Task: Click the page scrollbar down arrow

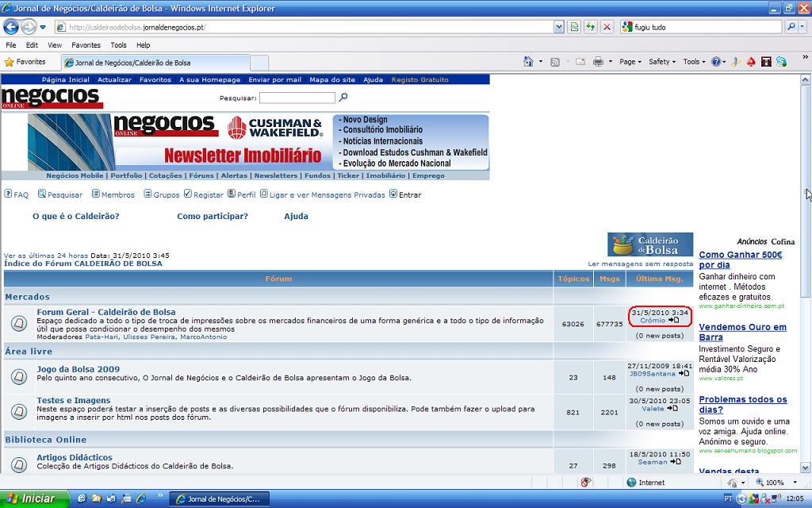Action: tap(806, 468)
